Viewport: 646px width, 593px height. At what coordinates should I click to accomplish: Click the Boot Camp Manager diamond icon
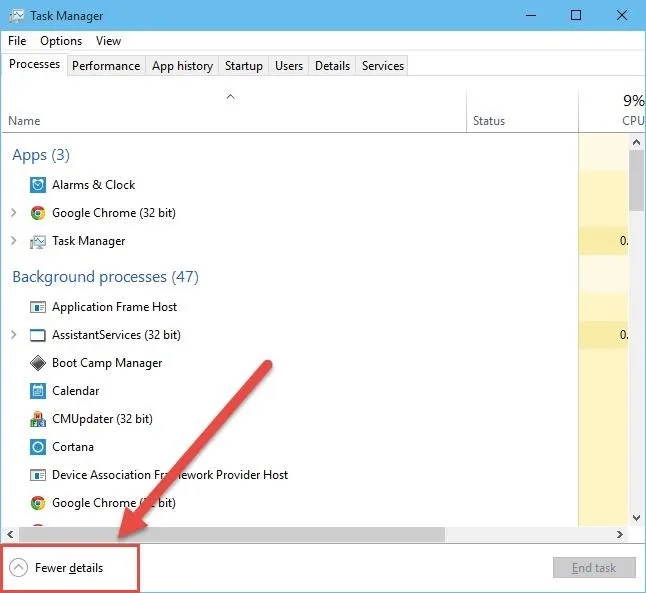tap(37, 363)
